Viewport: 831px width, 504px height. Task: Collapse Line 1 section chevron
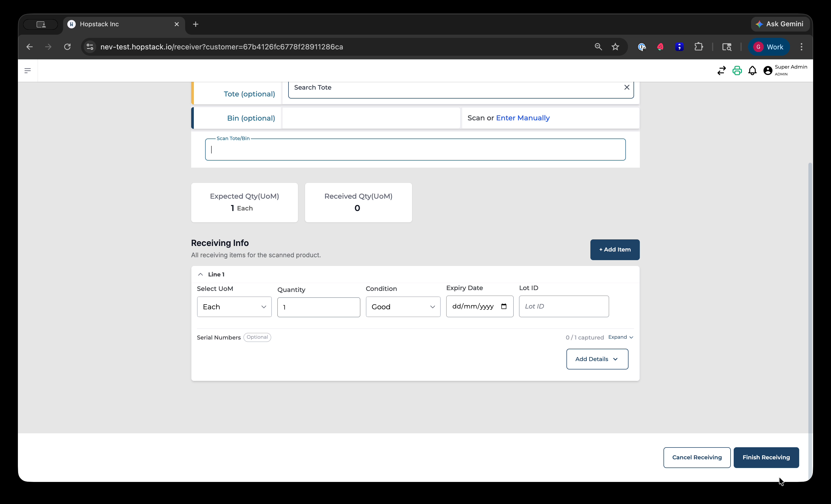click(200, 274)
